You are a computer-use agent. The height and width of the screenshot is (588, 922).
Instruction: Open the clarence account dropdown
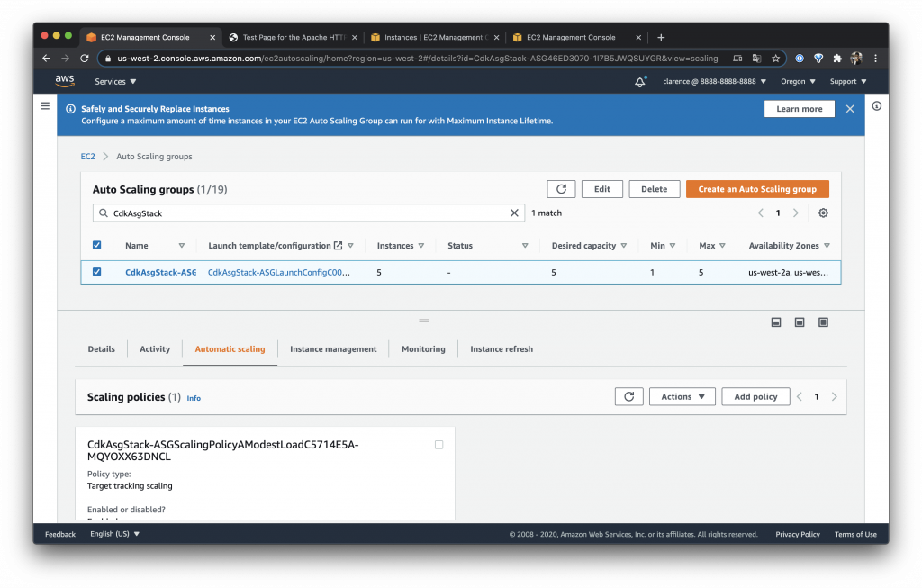coord(714,82)
